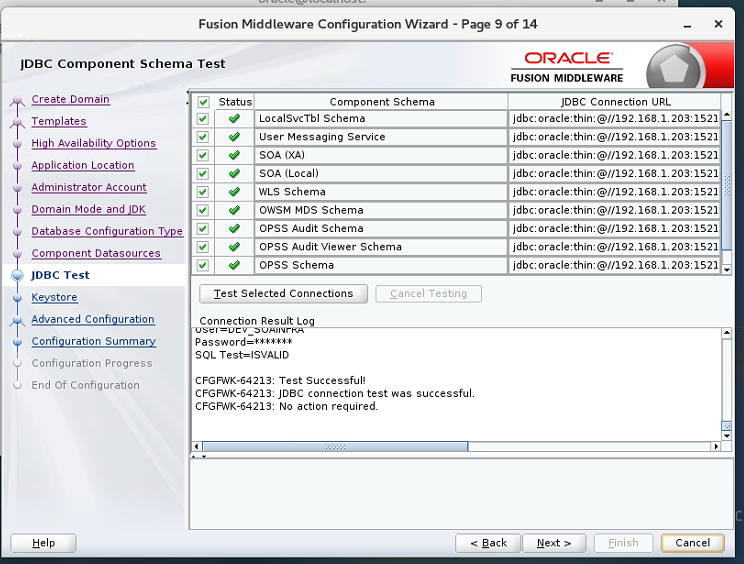Go Back to previous wizard page
Viewport: 744px width, 564px height.
488,543
